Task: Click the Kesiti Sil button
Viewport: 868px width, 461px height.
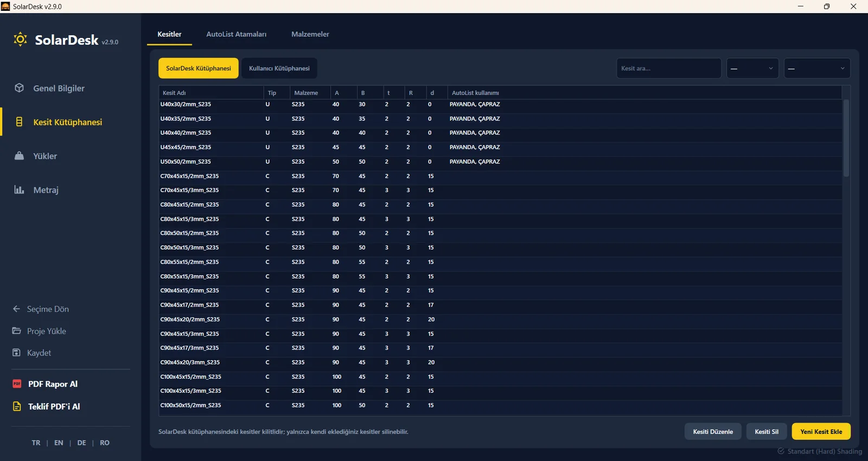Action: coord(767,432)
